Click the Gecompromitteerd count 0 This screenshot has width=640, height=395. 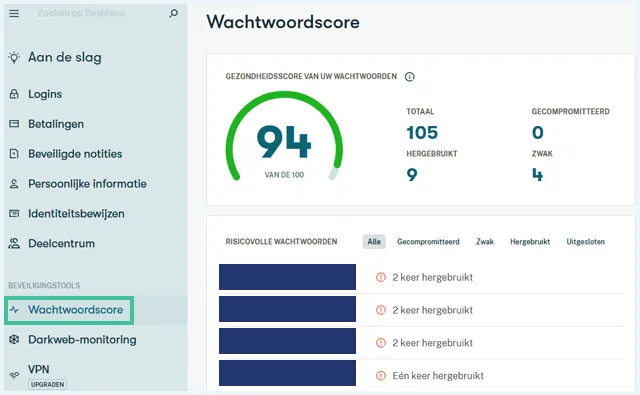click(x=538, y=133)
